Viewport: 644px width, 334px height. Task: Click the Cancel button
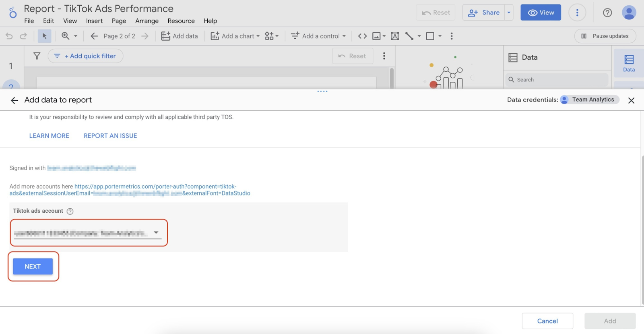point(547,321)
